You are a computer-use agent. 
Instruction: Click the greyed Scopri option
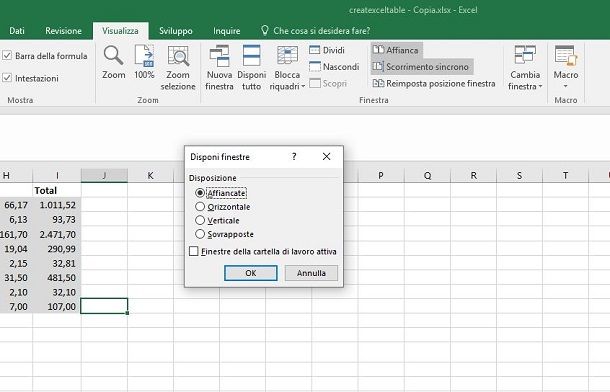tap(328, 83)
